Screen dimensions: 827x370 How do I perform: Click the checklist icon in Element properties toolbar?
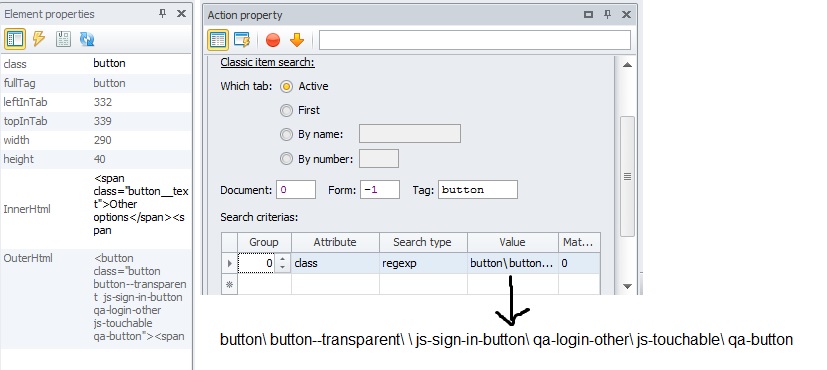point(63,38)
